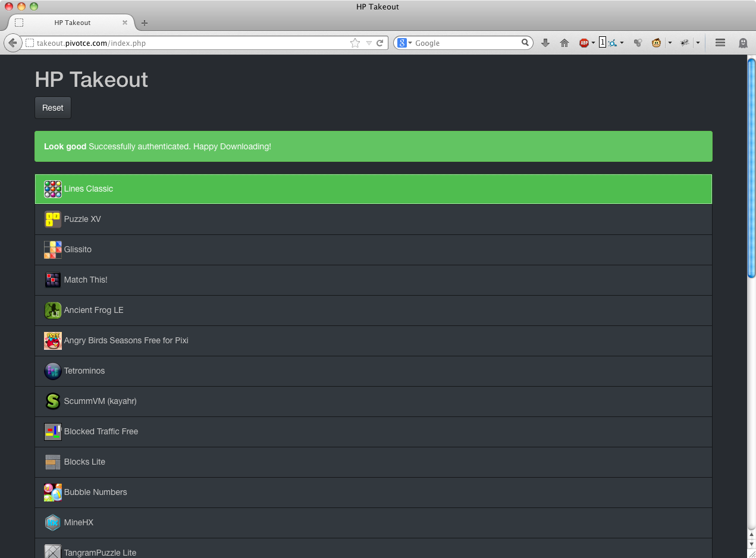Open the Bubble Numbers entry
This screenshot has height=558, width=756.
click(x=374, y=493)
